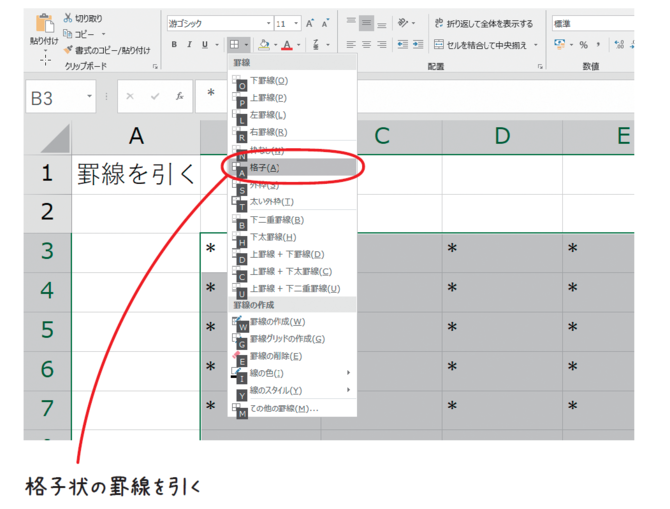Select 罫線の削除(E) erase border
Screen dimensions: 670x509
[293, 356]
